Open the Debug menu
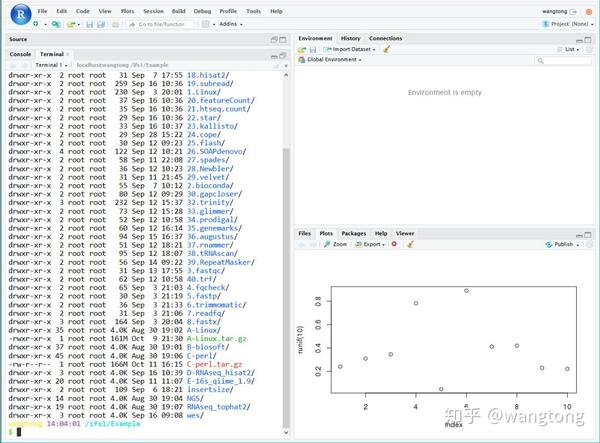Image resolution: width=600 pixels, height=443 pixels. click(x=202, y=11)
